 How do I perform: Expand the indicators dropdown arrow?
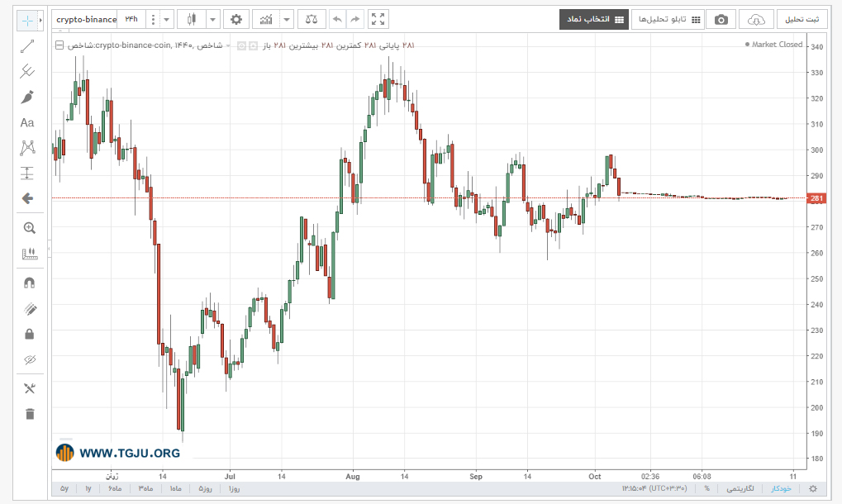tap(287, 19)
